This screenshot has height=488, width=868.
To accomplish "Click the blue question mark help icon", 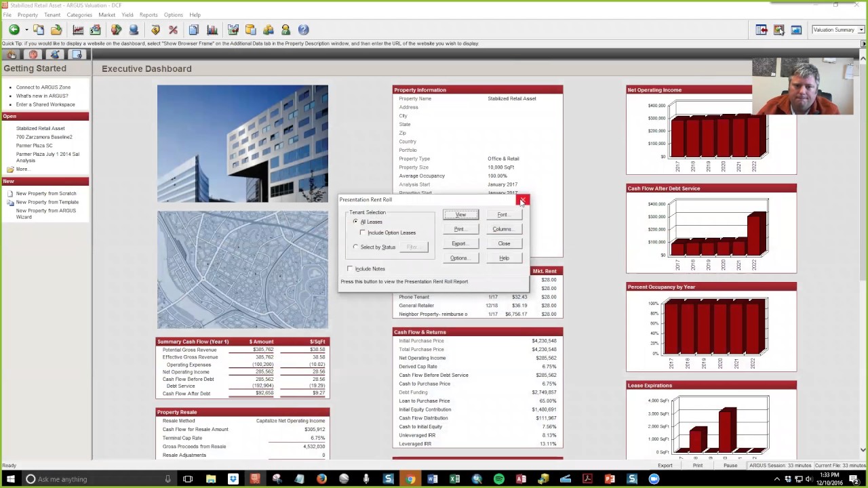I will pyautogui.click(x=303, y=30).
